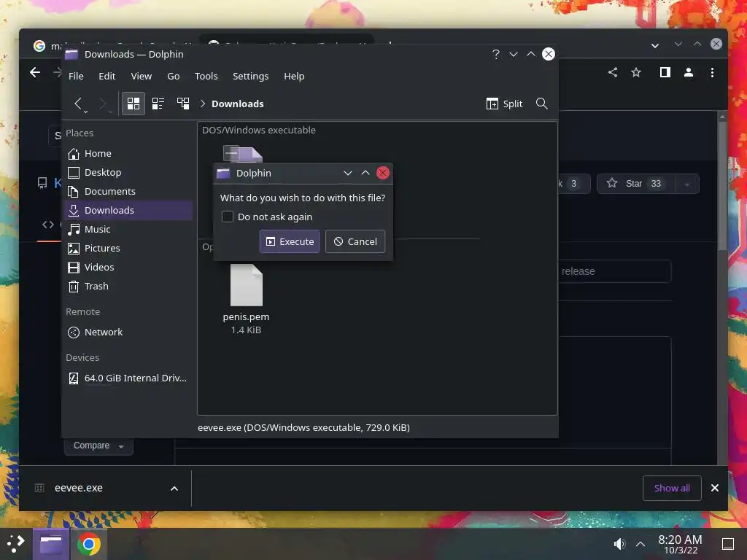Click the Show Desktop icon in taskbar

click(727, 544)
